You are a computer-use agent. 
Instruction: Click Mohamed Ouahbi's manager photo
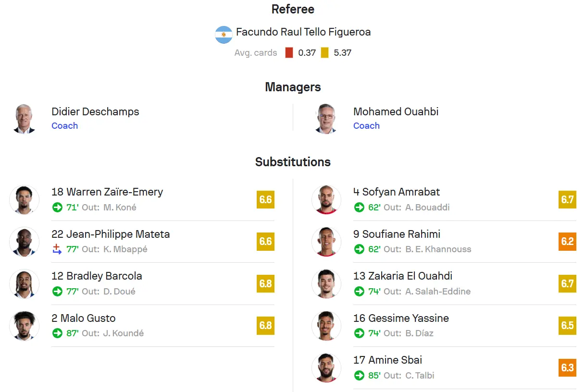coord(326,118)
